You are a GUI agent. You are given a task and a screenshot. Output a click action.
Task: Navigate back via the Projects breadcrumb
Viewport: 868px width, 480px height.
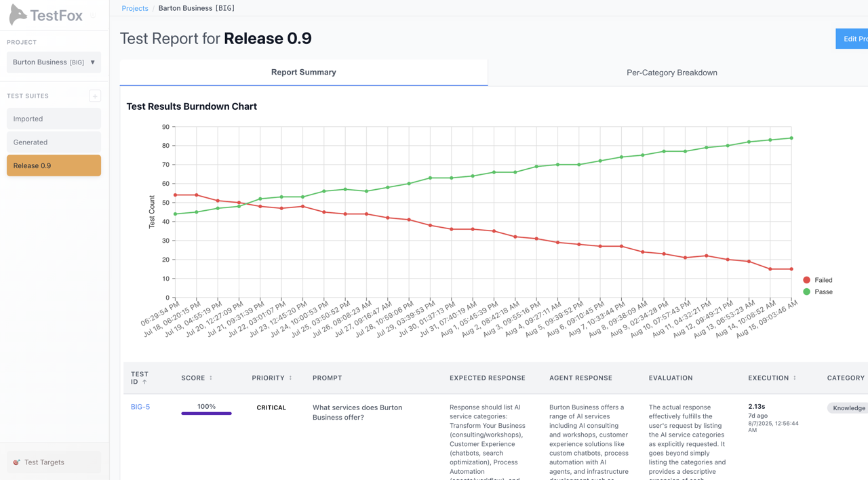point(134,7)
